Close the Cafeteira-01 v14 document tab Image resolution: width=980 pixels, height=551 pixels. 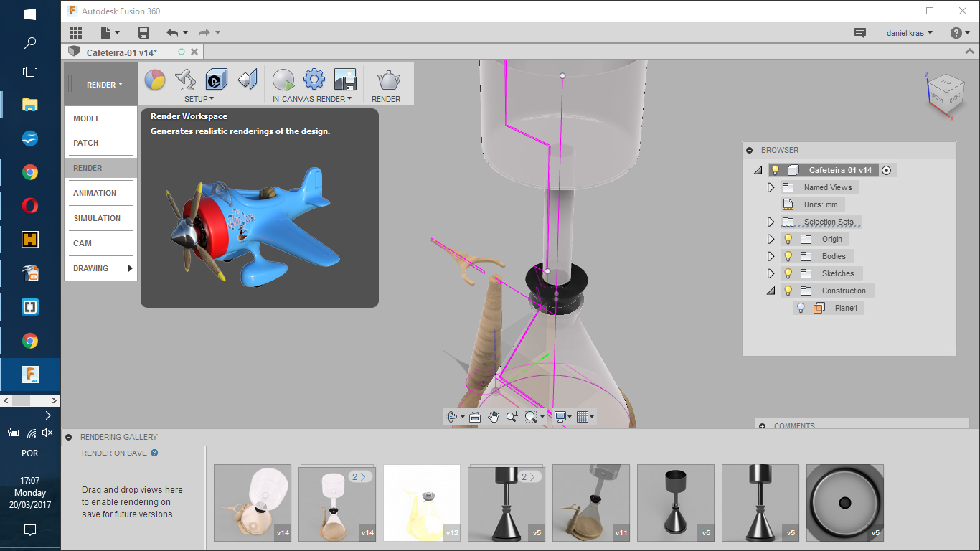194,52
